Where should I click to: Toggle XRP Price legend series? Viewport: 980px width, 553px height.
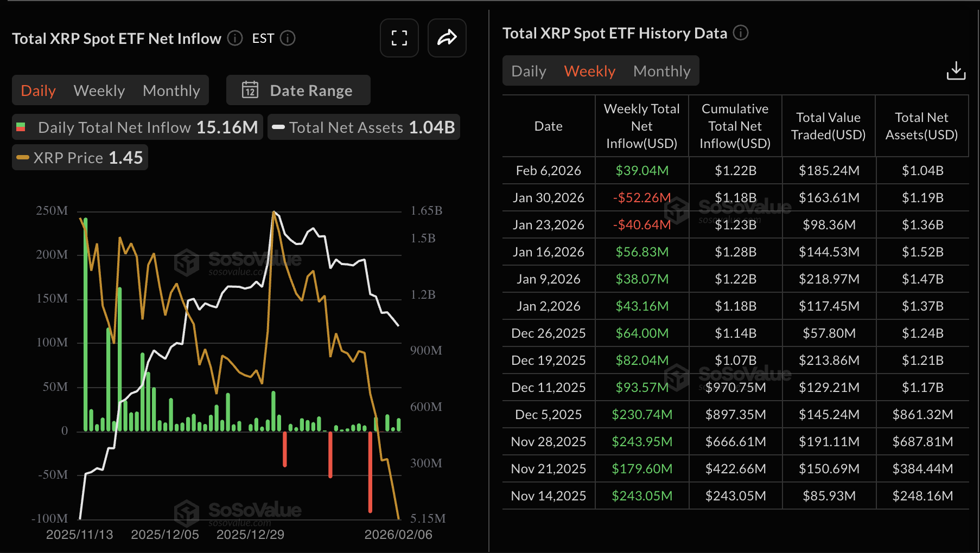tap(80, 158)
